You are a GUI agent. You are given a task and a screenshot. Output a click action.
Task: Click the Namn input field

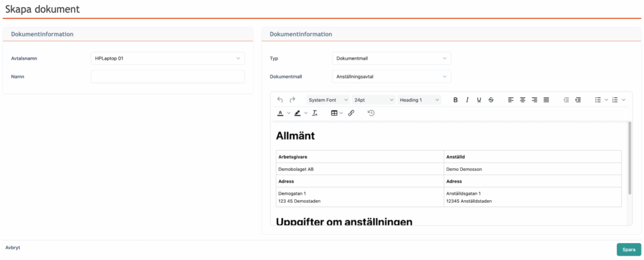167,77
